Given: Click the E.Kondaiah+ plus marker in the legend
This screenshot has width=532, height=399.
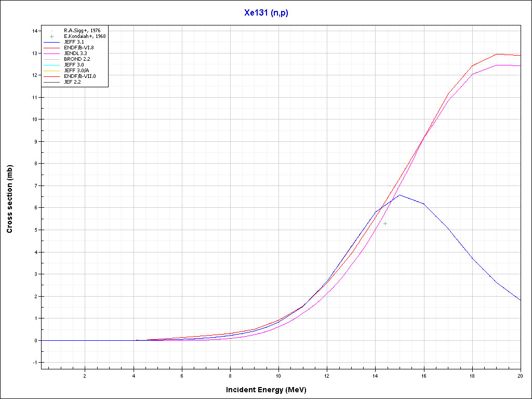Looking at the screenshot, I should tap(51, 36).
